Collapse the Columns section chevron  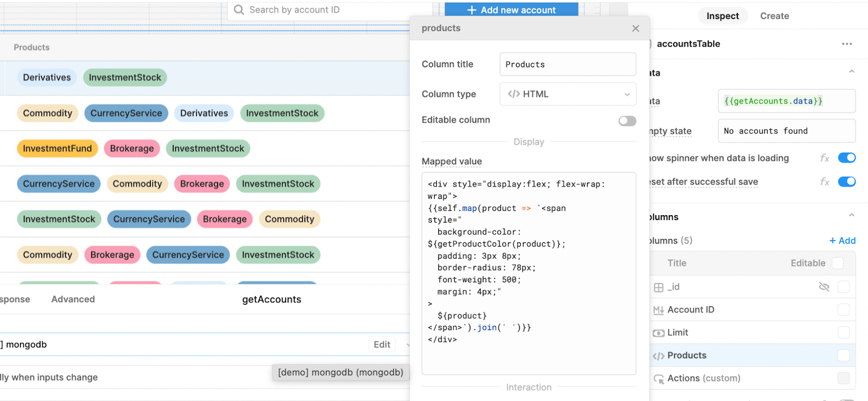click(x=852, y=216)
